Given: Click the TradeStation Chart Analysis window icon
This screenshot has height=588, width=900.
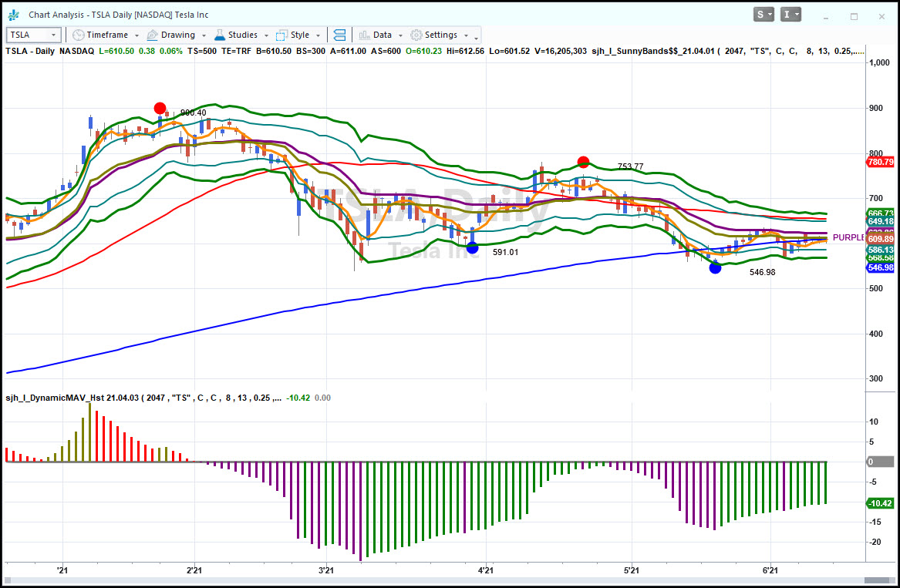Looking at the screenshot, I should pos(14,15).
